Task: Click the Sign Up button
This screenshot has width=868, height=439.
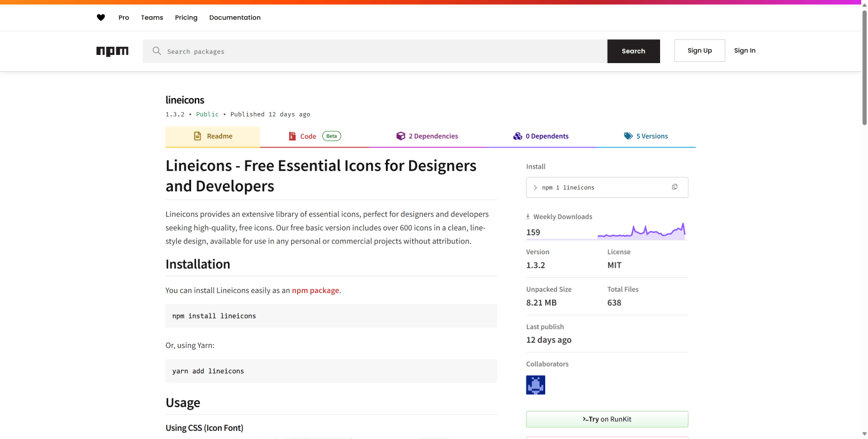Action: point(699,51)
